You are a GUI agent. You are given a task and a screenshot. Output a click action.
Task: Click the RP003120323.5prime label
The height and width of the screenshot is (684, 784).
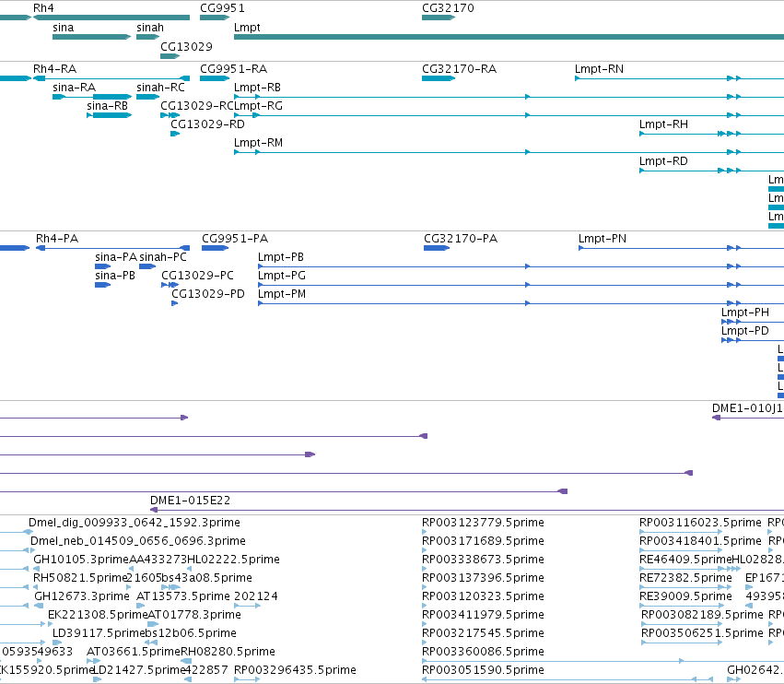coord(483,596)
